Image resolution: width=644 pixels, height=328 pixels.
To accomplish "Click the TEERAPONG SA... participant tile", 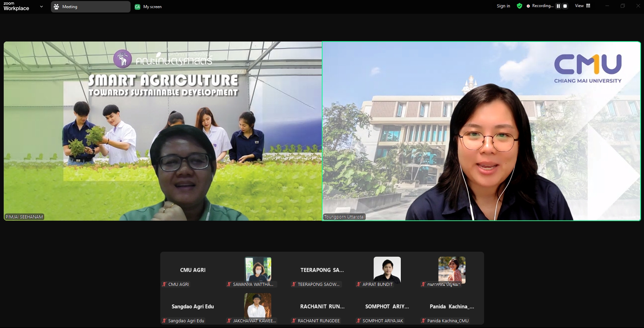I will [322, 270].
